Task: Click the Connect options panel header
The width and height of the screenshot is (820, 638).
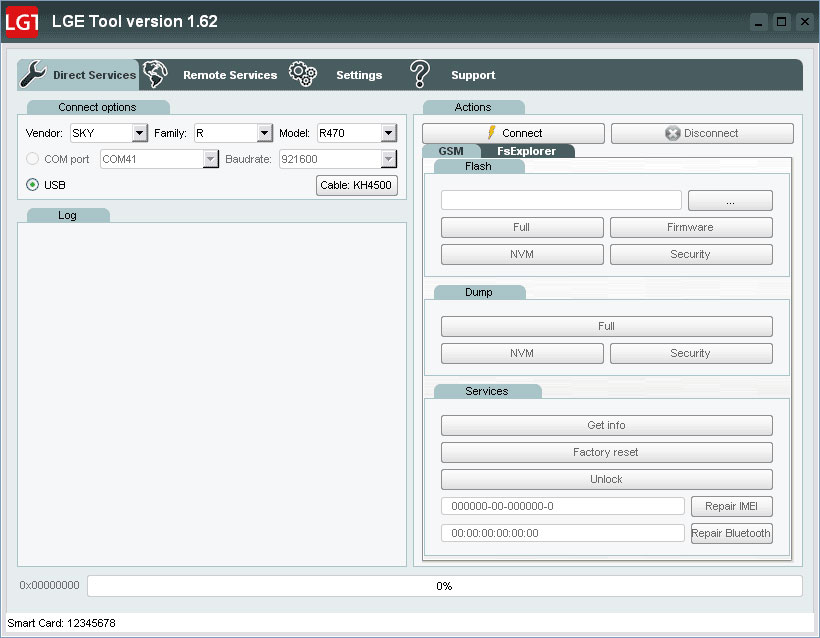Action: [98, 107]
